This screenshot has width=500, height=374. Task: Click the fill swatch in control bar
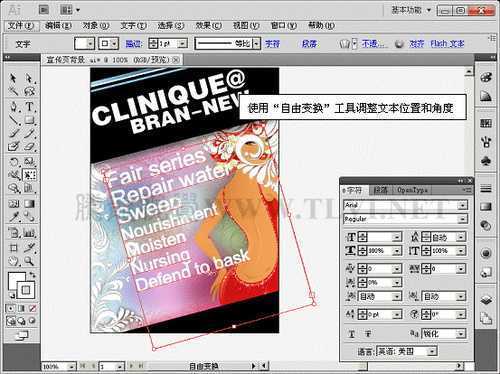[81, 44]
